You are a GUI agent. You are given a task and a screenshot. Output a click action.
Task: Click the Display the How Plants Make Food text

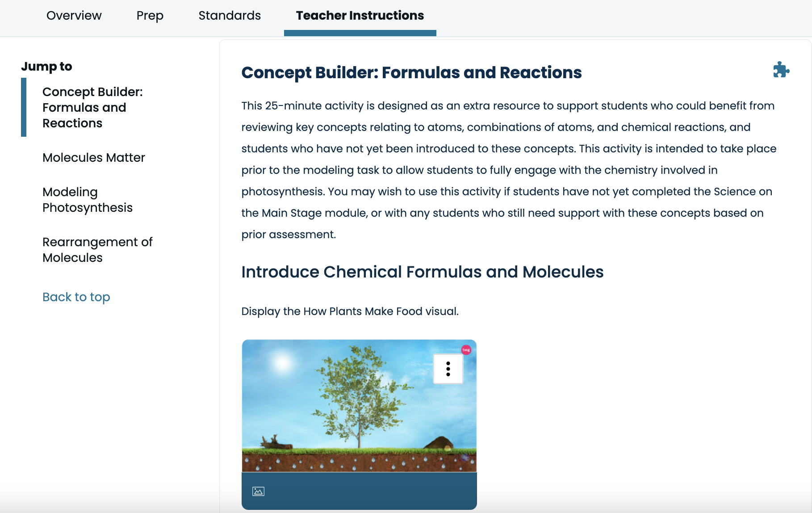[x=350, y=311]
